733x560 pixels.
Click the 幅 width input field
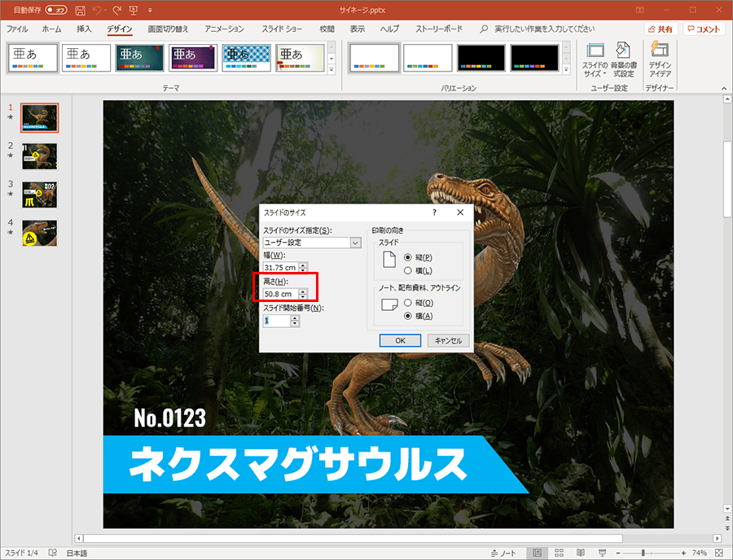click(280, 268)
